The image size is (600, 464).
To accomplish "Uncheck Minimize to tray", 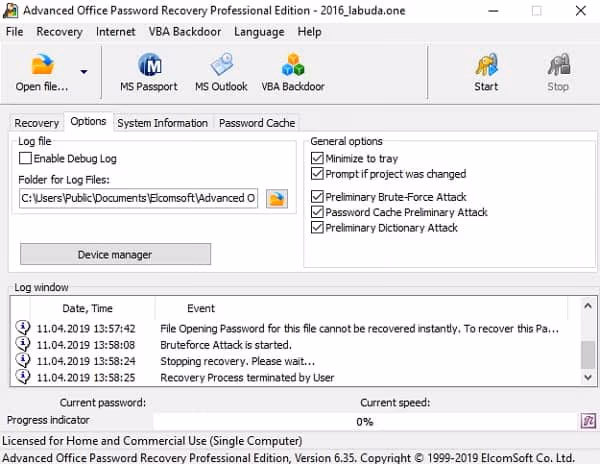I will 317,158.
